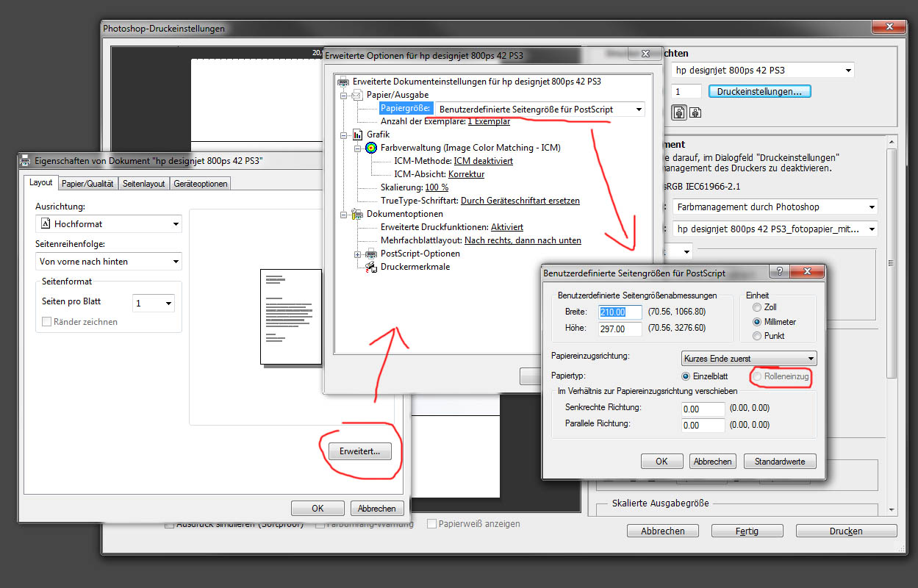Screen dimensions: 918x588
Task: Click the printer icon at the tree root
Action: [x=343, y=81]
